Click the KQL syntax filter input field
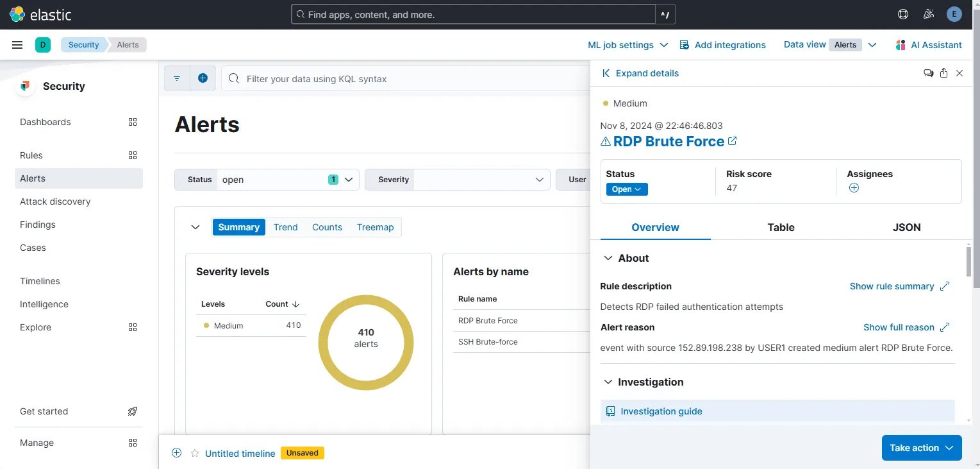980x469 pixels. click(385, 78)
